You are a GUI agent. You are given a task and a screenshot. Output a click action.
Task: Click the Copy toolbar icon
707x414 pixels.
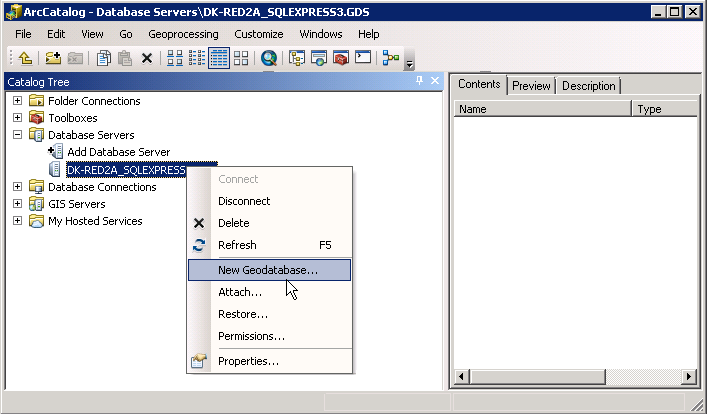tap(104, 58)
